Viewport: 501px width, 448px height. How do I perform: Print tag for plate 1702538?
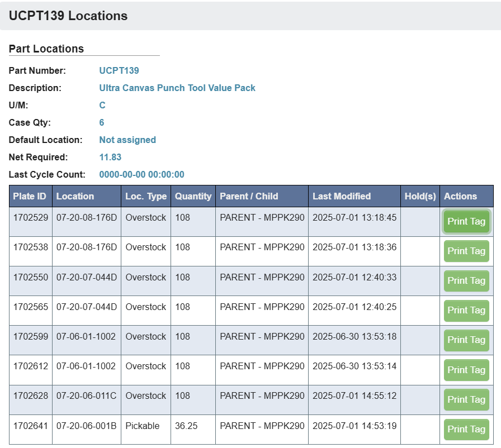click(466, 251)
